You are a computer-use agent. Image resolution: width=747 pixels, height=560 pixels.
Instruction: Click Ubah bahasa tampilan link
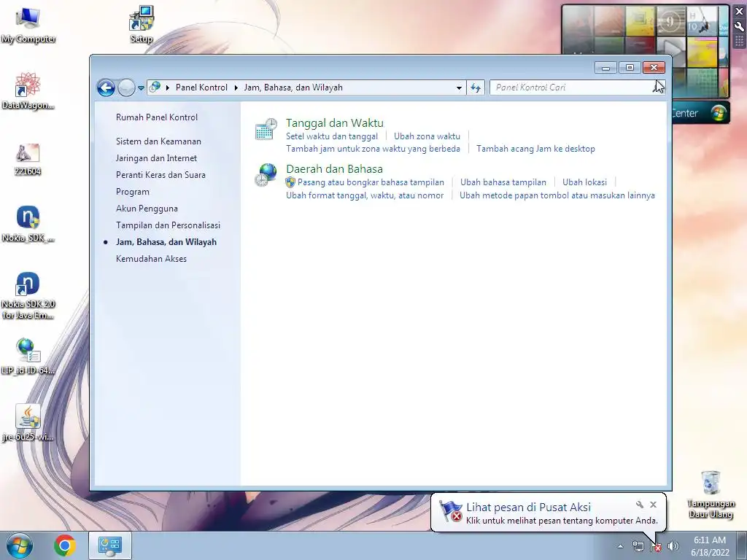pyautogui.click(x=503, y=182)
